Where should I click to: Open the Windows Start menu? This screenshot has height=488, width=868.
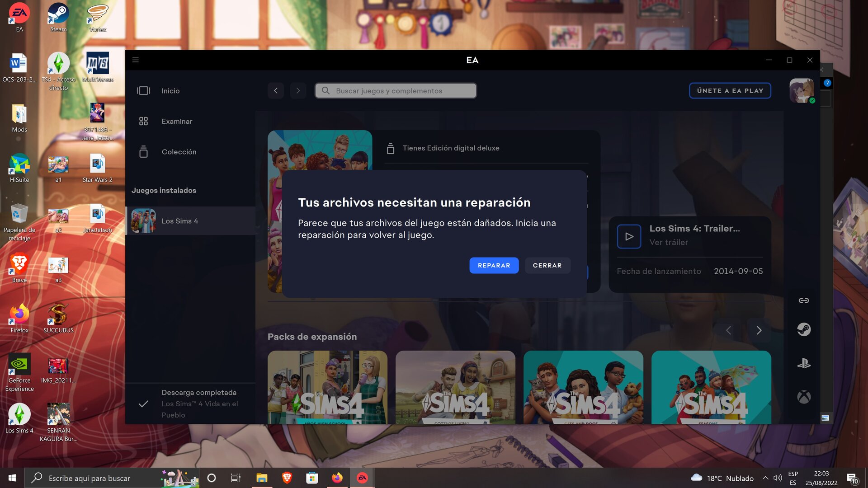click(12, 478)
